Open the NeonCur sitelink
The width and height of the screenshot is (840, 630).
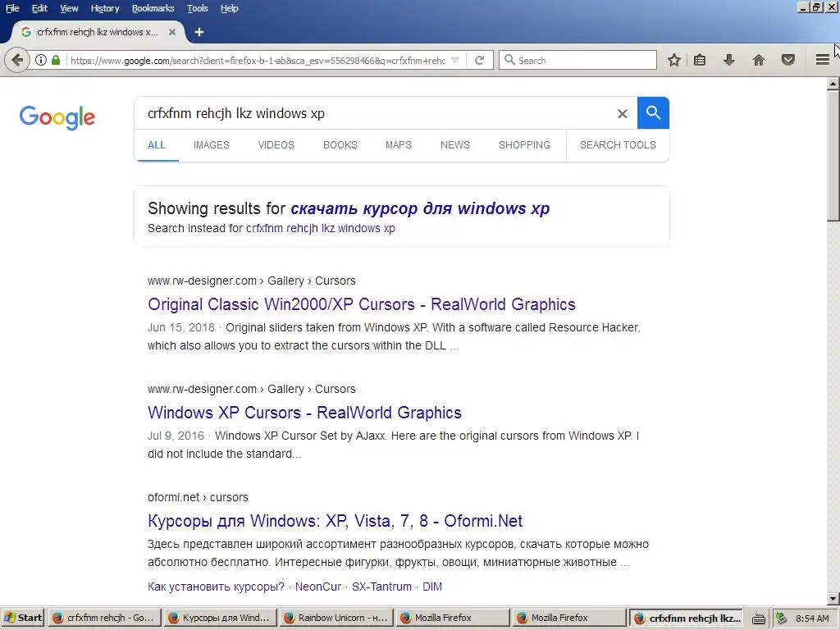click(x=318, y=587)
